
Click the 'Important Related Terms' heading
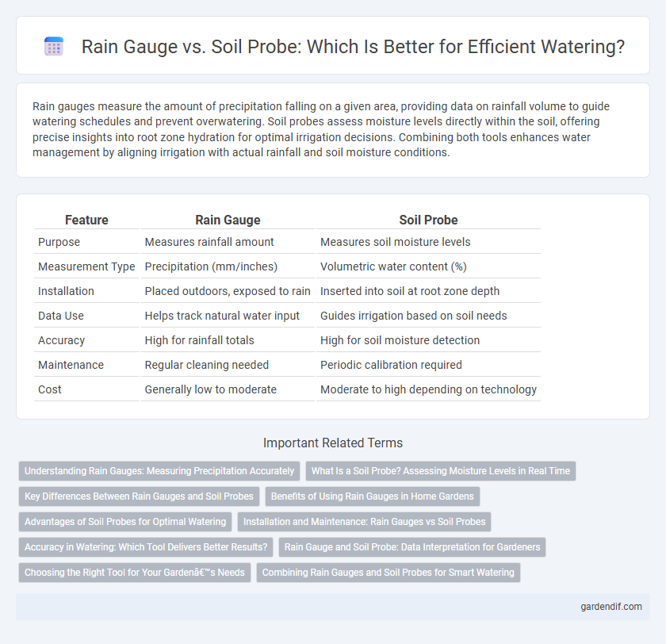click(333, 443)
